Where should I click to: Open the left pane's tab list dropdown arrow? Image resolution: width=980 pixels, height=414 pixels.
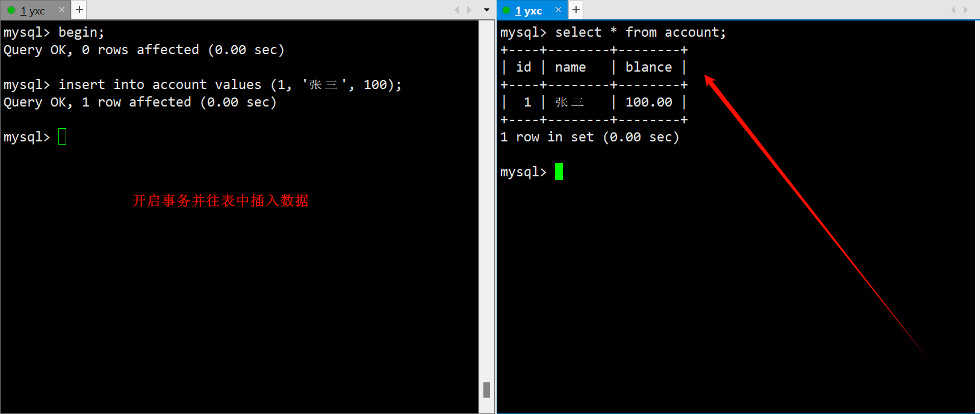point(486,10)
